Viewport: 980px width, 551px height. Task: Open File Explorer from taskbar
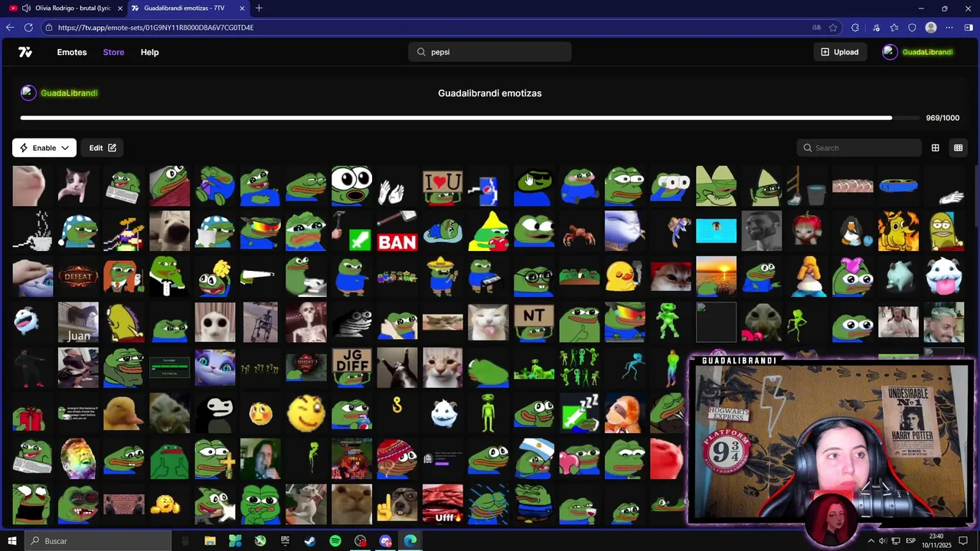(x=210, y=541)
